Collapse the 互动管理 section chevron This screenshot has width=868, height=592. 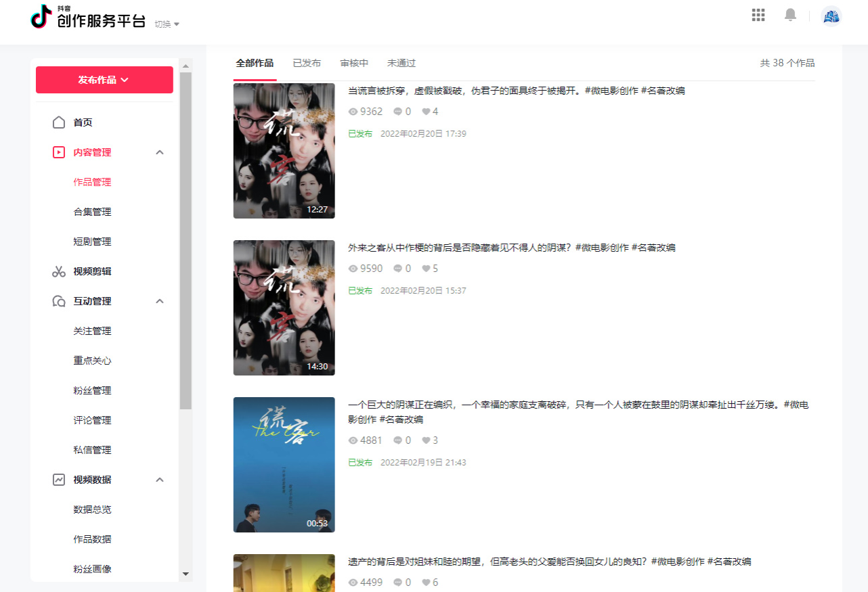(x=160, y=301)
